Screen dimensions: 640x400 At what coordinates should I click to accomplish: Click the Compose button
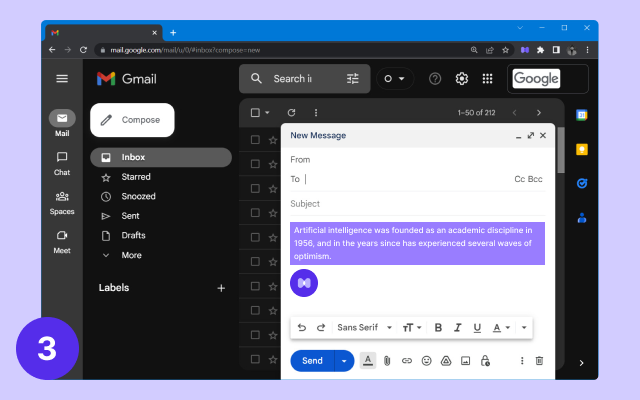pos(132,120)
